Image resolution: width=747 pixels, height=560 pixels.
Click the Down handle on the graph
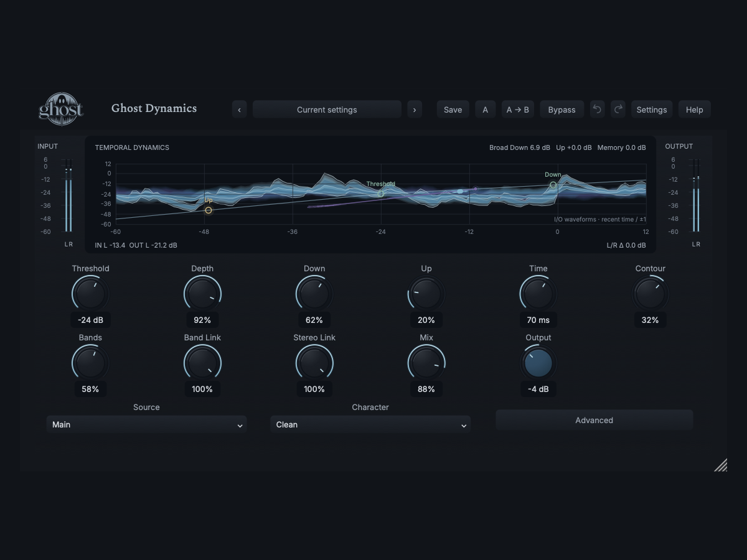pos(553,185)
